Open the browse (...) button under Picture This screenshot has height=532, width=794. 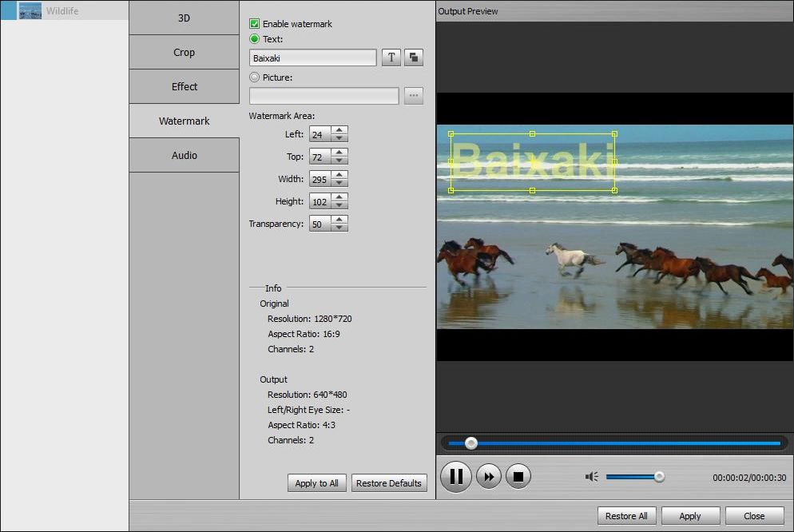[x=414, y=95]
